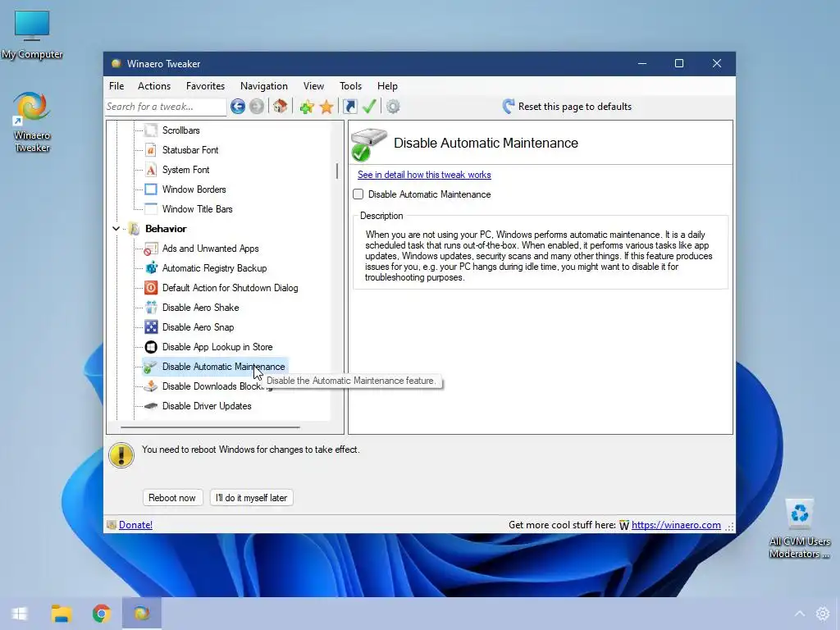Open the Navigation menu
This screenshot has width=840, height=630.
point(263,85)
